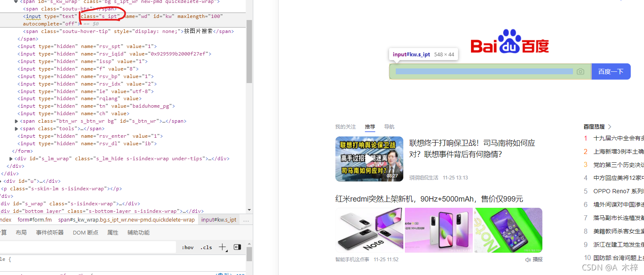The height and width of the screenshot is (275, 644).
Task: Open the 布局 tab in DevTools
Action: (21, 232)
